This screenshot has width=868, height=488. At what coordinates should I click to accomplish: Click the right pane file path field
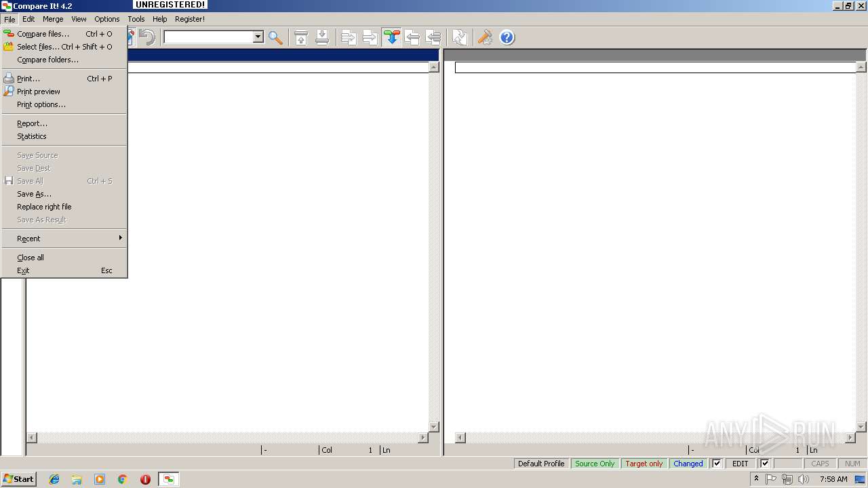coord(655,67)
